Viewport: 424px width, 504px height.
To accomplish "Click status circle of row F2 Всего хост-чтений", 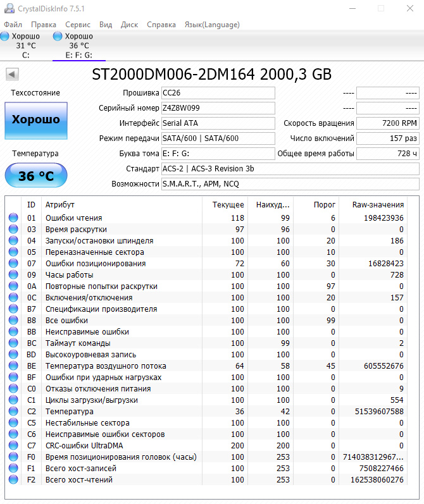I will tap(13, 479).
